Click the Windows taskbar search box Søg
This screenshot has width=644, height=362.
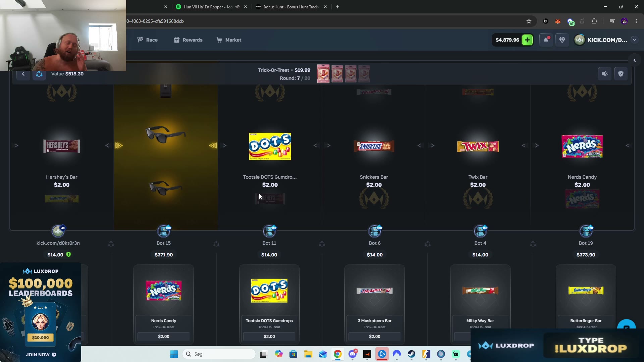click(219, 354)
